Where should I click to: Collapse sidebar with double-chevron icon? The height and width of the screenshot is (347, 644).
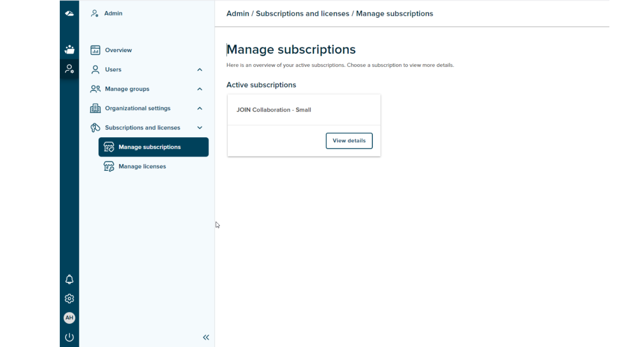206,337
